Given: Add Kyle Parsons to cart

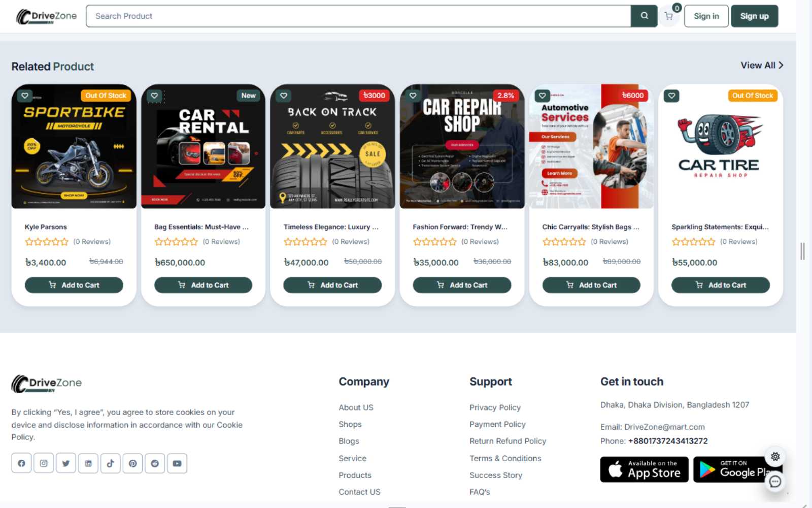Looking at the screenshot, I should click(x=74, y=285).
